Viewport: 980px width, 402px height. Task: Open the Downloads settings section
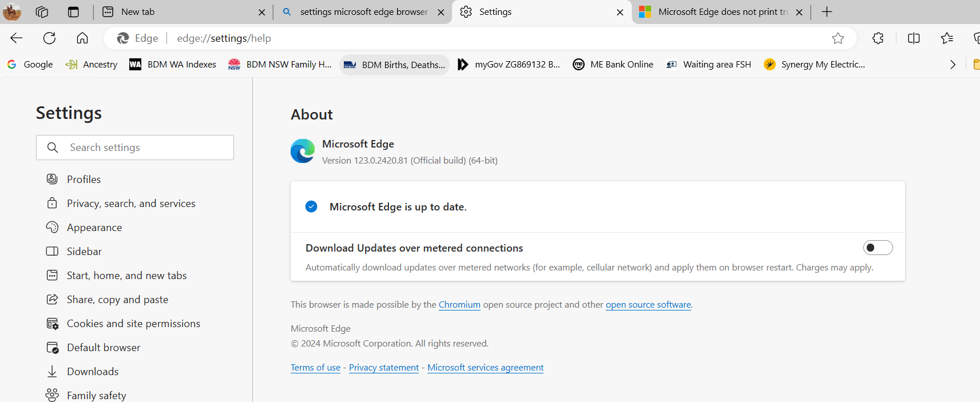93,372
